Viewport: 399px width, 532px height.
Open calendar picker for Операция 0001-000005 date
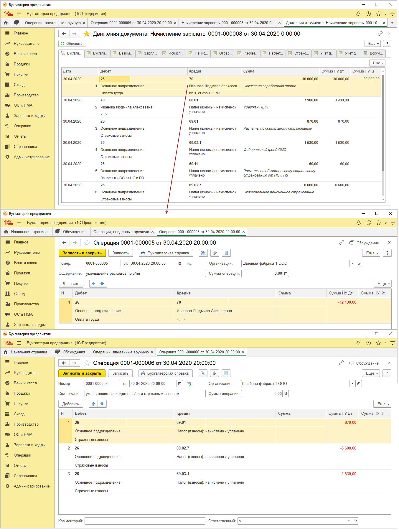pos(180,263)
